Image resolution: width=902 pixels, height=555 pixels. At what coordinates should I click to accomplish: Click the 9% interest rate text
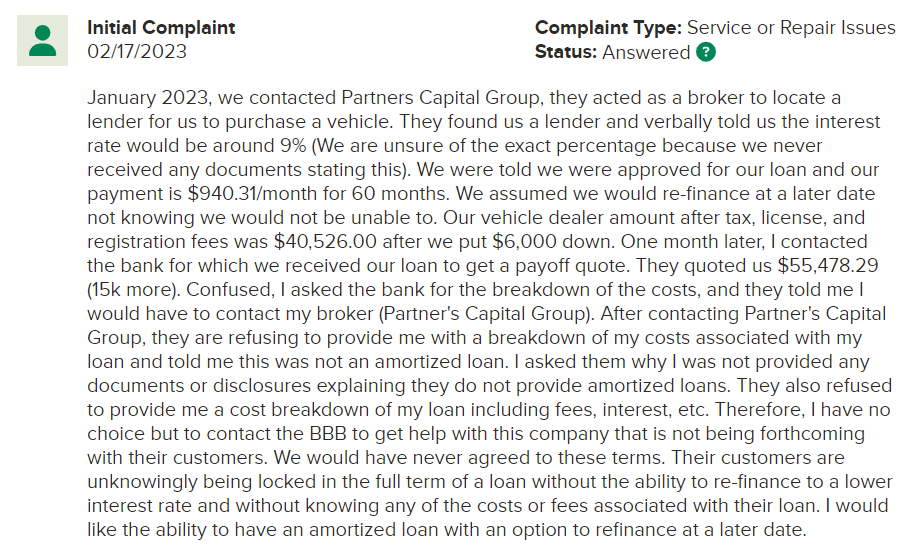(x=293, y=146)
